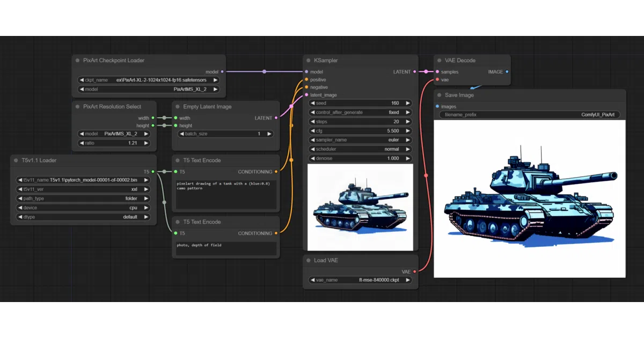Collapse the KSampler node via its title dot
The height and width of the screenshot is (338, 644).
click(309, 61)
